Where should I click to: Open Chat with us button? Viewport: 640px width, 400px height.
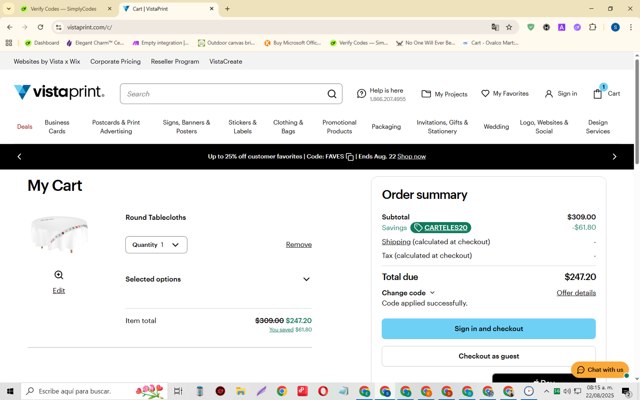coord(600,370)
